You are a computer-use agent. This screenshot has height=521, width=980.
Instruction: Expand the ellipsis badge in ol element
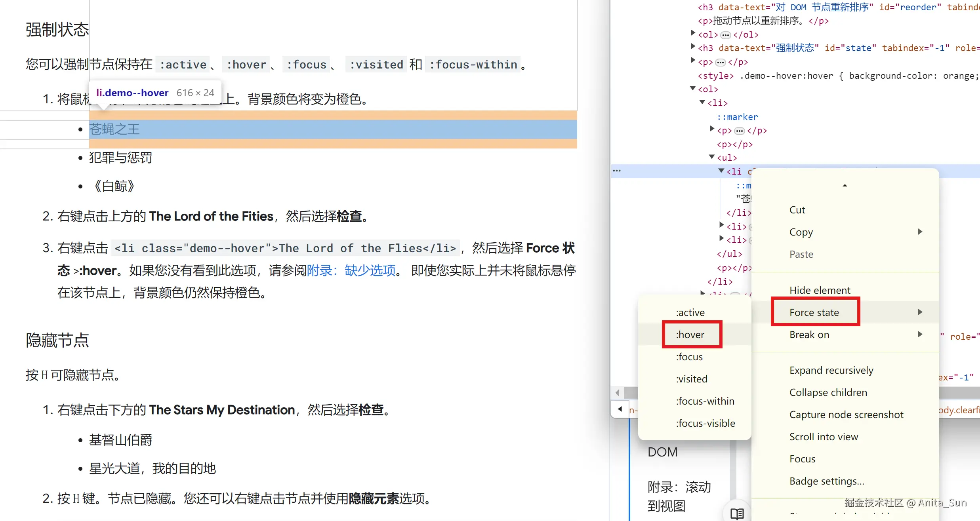click(725, 35)
